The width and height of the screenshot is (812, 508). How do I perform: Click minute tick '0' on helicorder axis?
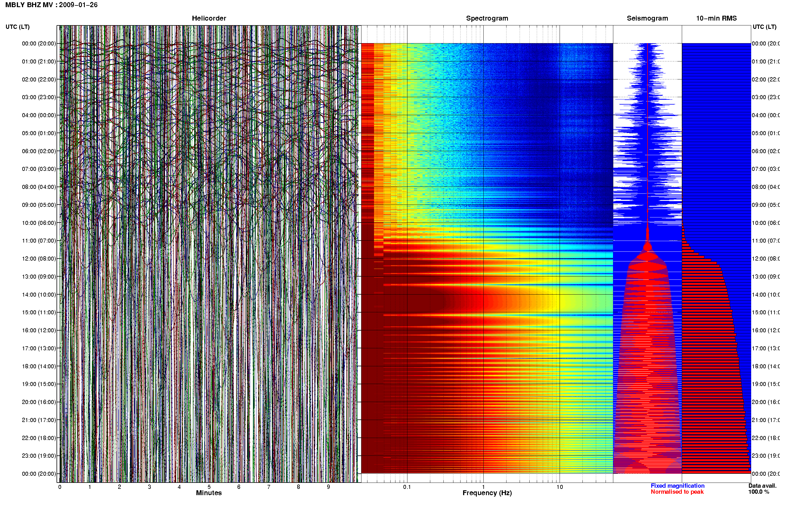pos(60,487)
